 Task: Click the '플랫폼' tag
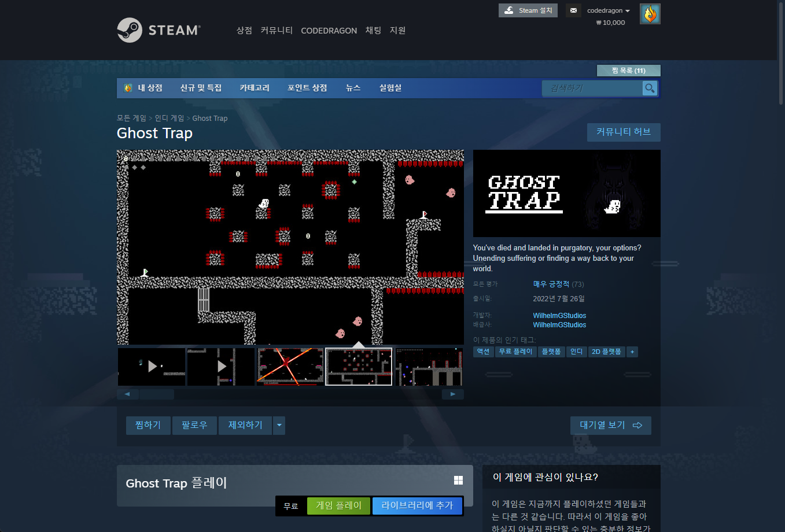pyautogui.click(x=551, y=352)
